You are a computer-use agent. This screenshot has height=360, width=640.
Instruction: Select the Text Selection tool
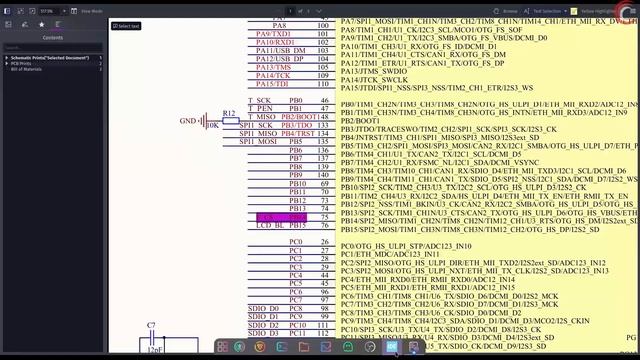tap(543, 11)
